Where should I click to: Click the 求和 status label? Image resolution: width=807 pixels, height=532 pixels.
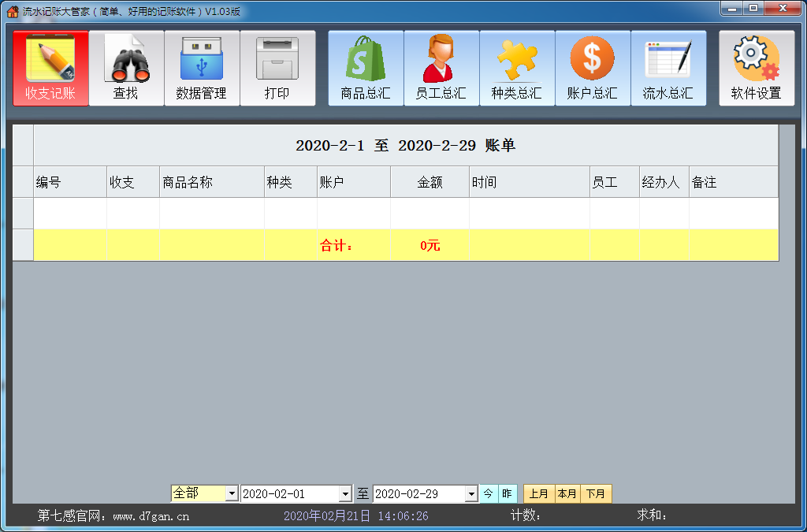tap(652, 515)
